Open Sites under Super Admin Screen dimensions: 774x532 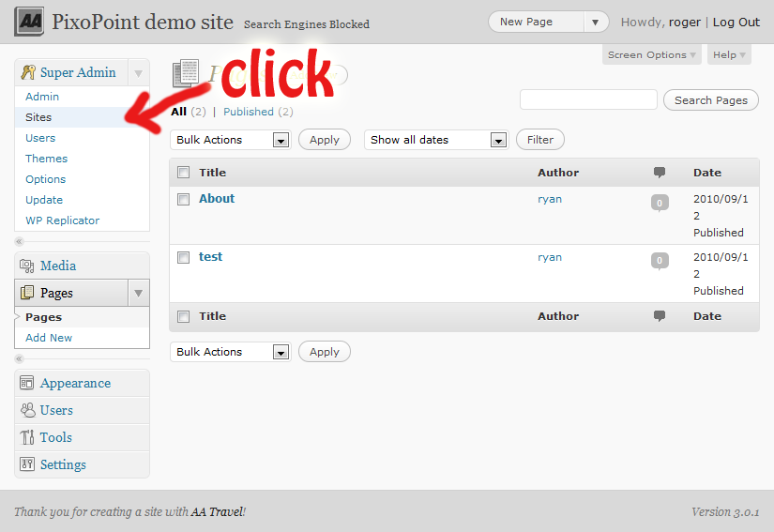(38, 117)
